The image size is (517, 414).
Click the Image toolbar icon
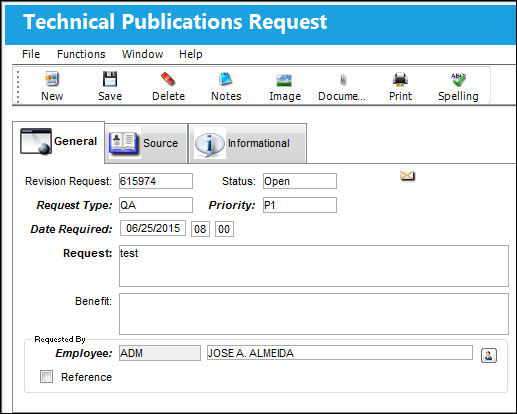click(x=284, y=80)
